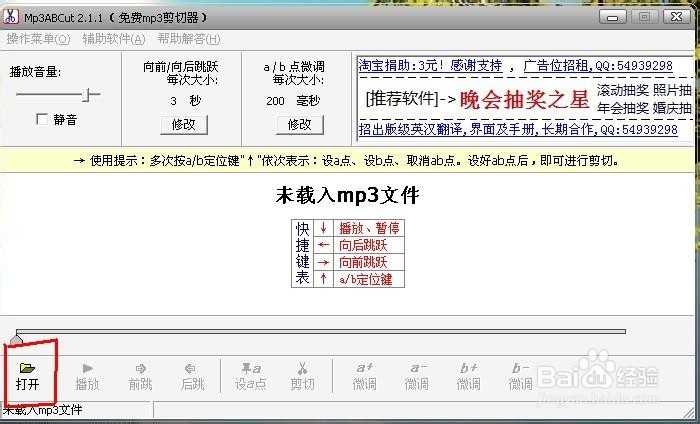Minimize the Mp3ABCut window

coord(612,17)
